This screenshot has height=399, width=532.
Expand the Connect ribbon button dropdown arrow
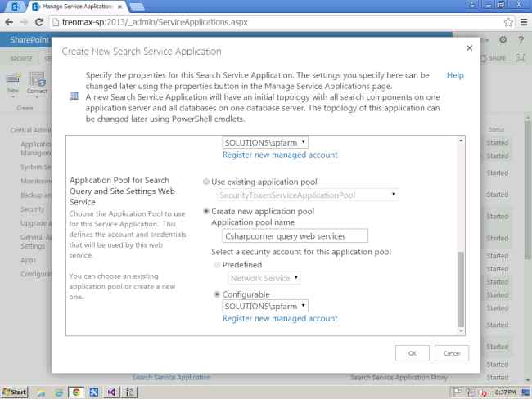[37, 97]
